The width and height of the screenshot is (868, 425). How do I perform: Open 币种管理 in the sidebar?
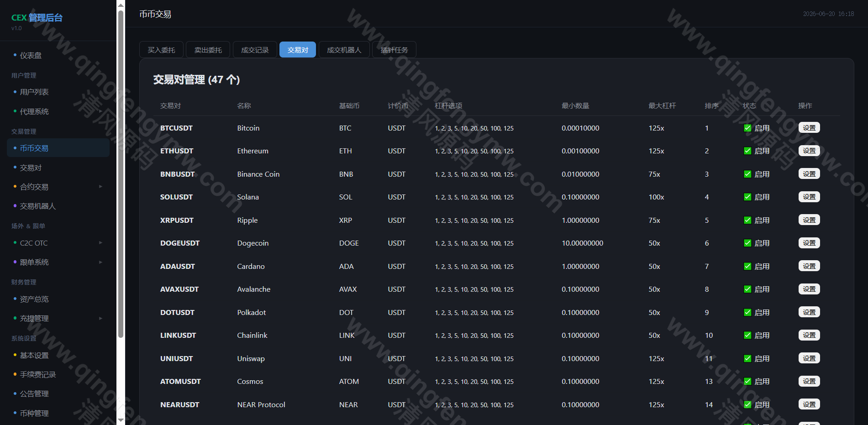coord(58,413)
